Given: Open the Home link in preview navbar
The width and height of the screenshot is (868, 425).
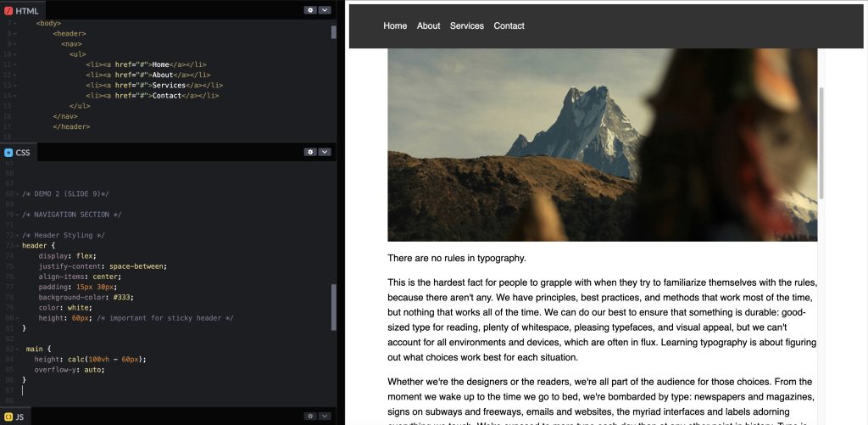Looking at the screenshot, I should pyautogui.click(x=395, y=26).
